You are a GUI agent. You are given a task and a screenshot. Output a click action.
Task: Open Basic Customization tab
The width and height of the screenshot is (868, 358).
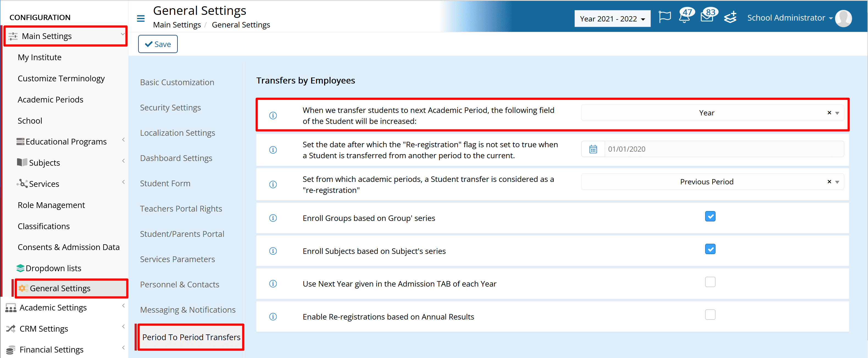point(177,82)
